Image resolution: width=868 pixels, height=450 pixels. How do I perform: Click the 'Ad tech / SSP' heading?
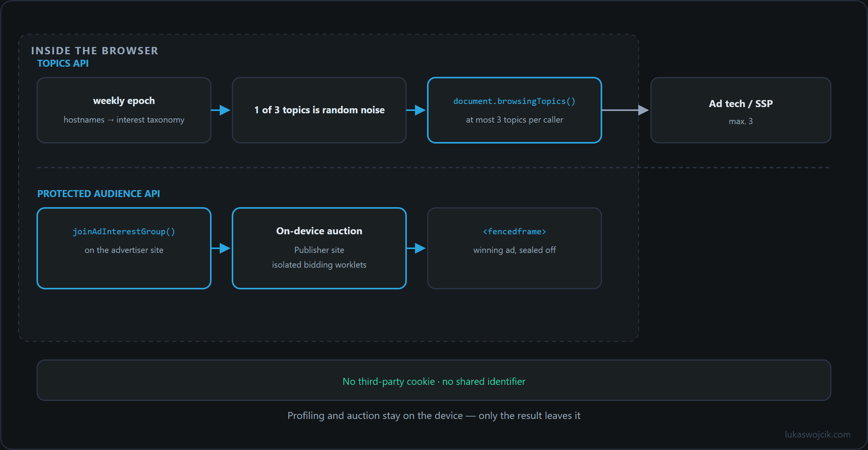(x=741, y=104)
